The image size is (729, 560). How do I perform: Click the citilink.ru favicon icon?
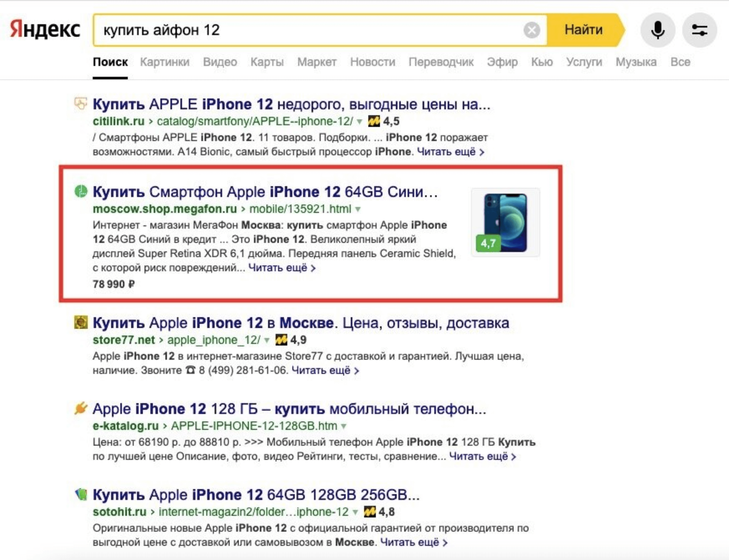(x=80, y=104)
